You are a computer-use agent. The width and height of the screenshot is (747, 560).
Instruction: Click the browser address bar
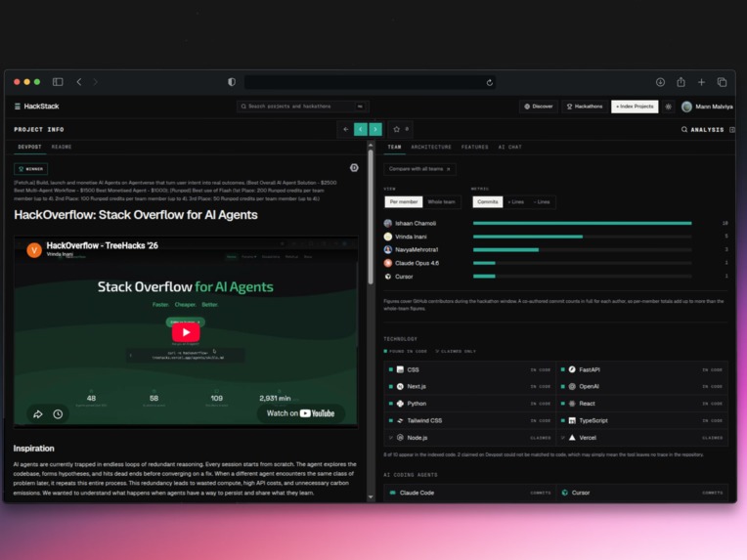[371, 82]
